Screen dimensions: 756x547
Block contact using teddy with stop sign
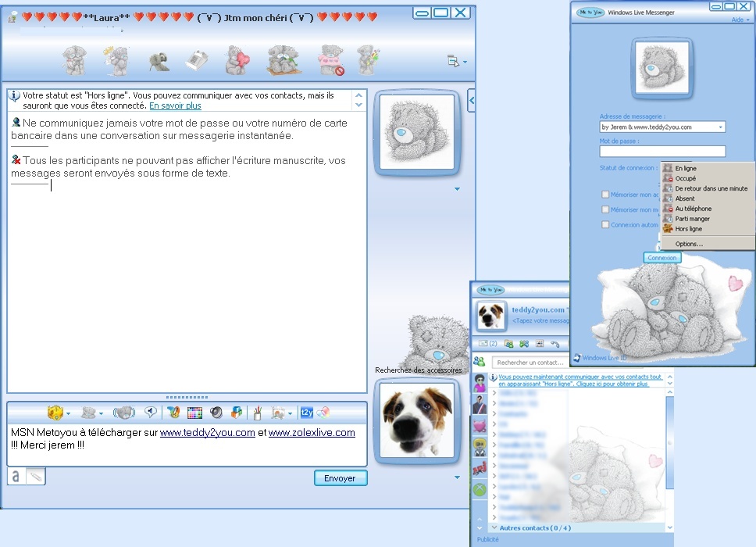[331, 60]
